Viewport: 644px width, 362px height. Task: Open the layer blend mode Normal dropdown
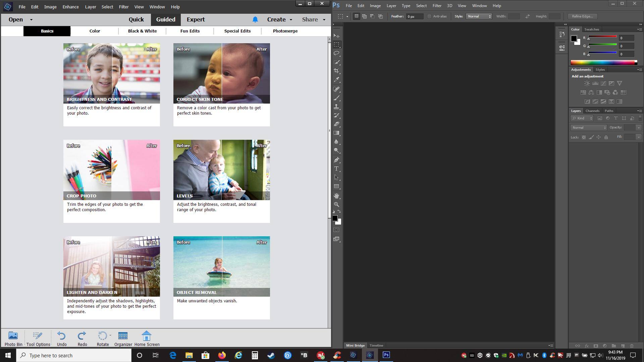(x=589, y=128)
